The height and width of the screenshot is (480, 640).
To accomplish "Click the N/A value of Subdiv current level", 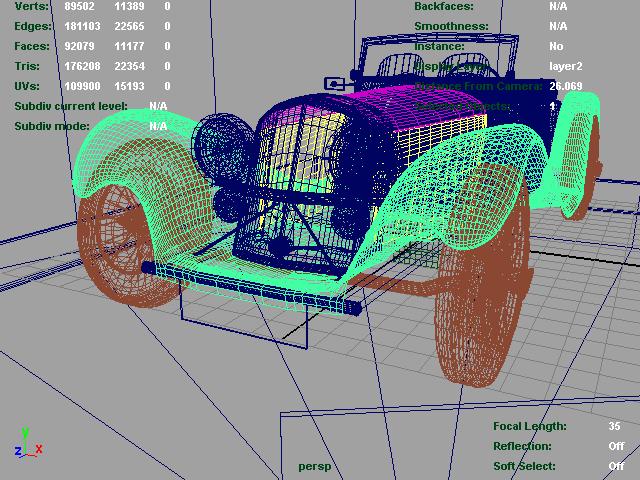I will (x=158, y=106).
